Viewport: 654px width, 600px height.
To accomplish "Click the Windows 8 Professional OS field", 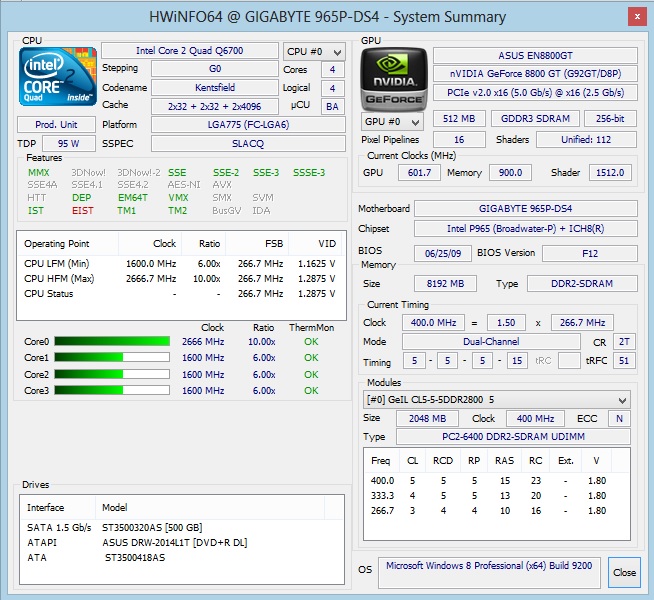I will pyautogui.click(x=489, y=572).
